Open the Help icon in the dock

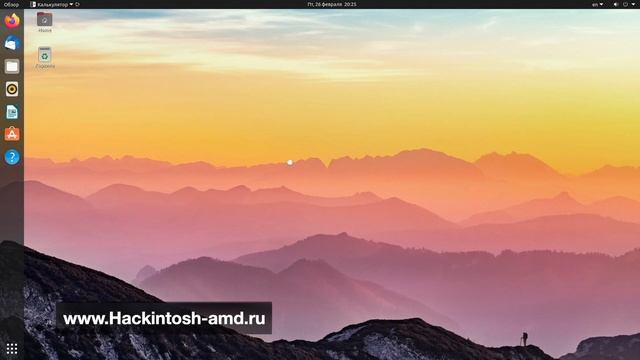point(12,157)
